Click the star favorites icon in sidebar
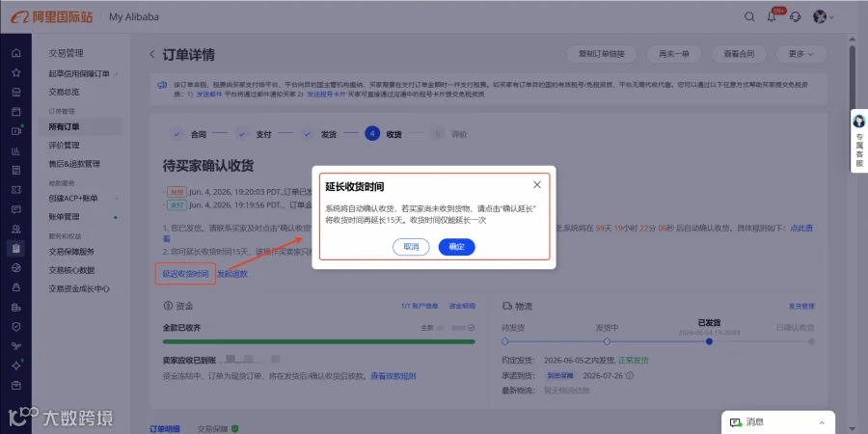Viewport: 868px width, 434px height. [16, 72]
